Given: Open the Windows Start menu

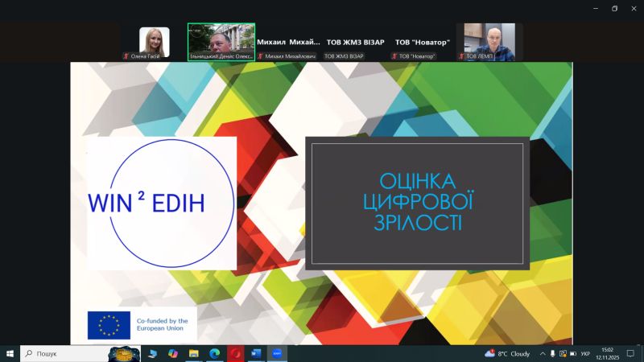Looking at the screenshot, I should pos(10,353).
